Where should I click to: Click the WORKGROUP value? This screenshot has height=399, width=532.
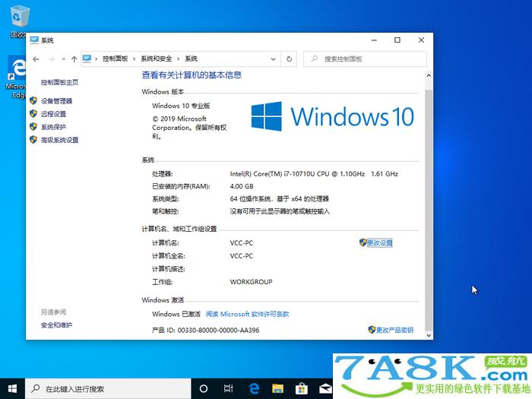coord(251,282)
